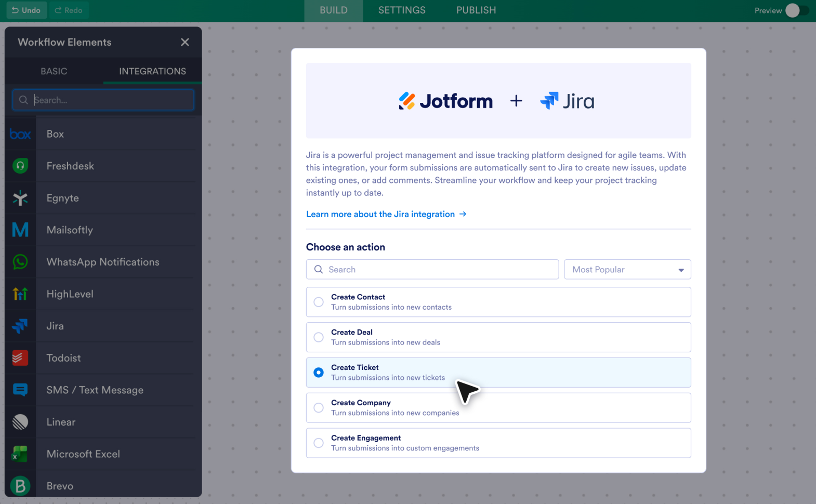
Task: Click the Box integration icon
Action: click(20, 134)
